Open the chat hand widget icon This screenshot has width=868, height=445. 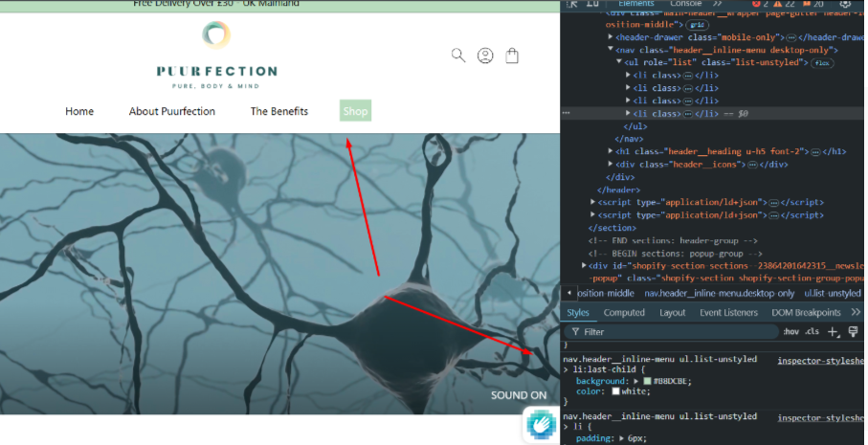click(x=541, y=425)
